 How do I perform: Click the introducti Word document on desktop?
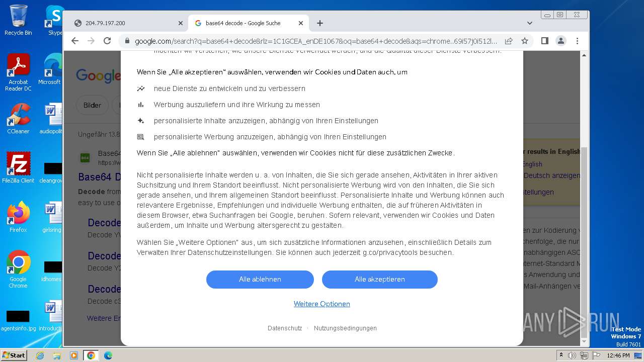(51, 316)
